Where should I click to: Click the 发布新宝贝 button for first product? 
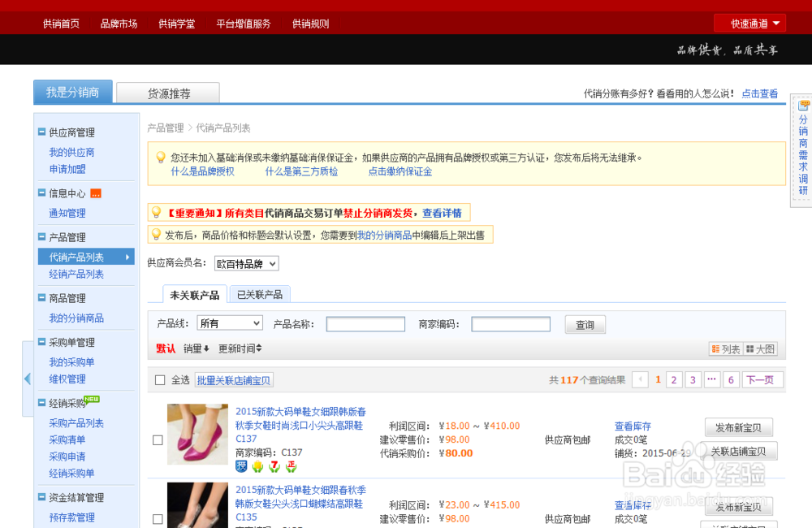click(x=738, y=426)
